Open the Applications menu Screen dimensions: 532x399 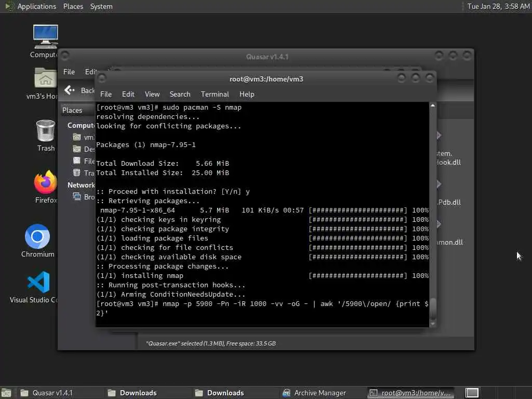pyautogui.click(x=37, y=6)
